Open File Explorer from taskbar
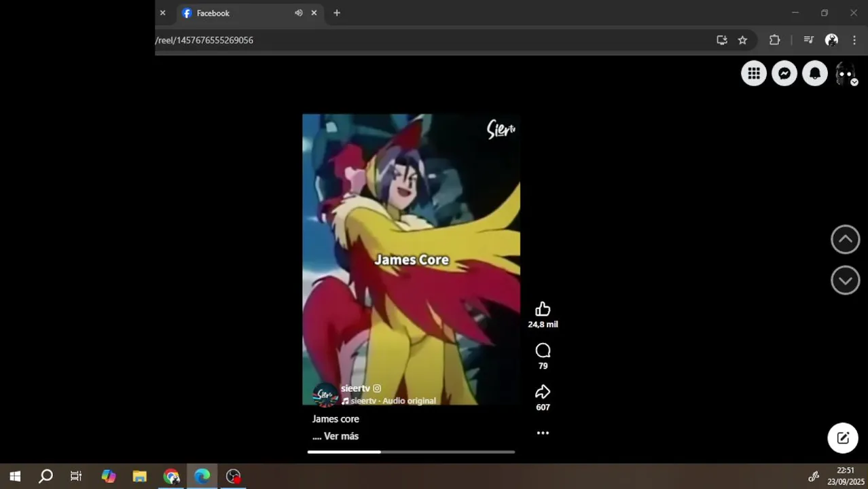 (139, 476)
